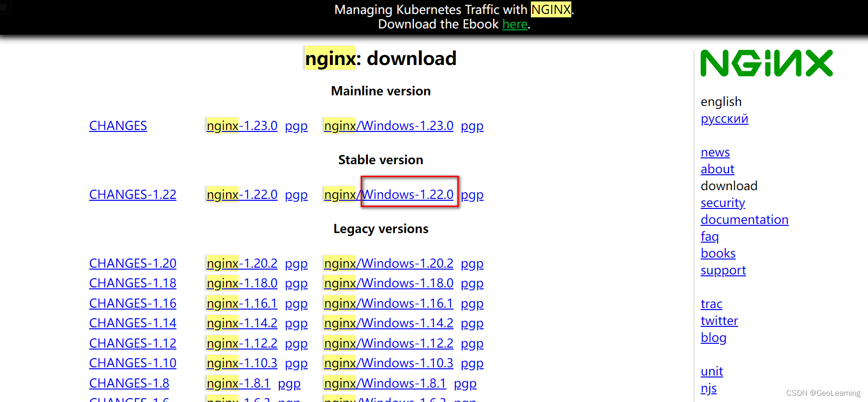Viewport: 868px width, 402px height.
Task: Download nginx-1.16.1 source
Action: coord(242,303)
